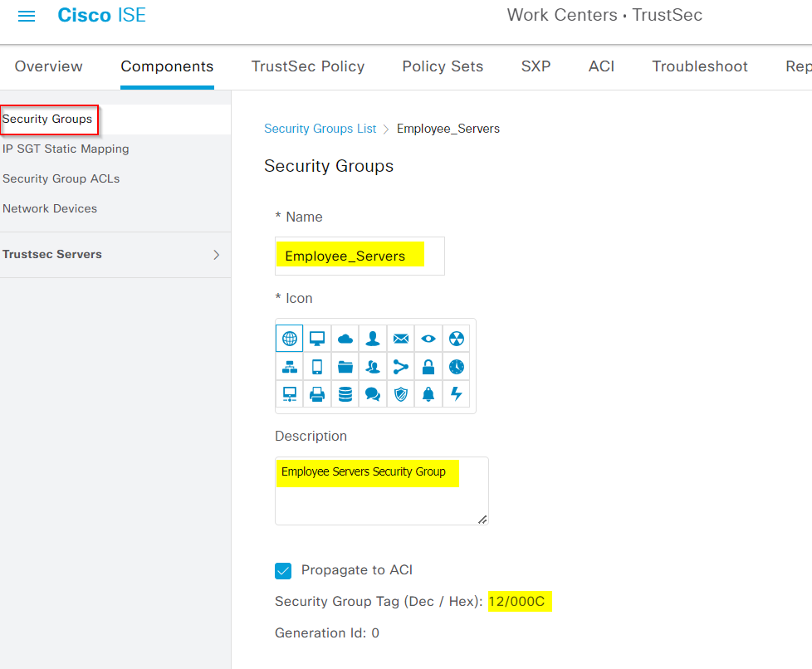
Task: Choose the two users group icon
Action: 373,367
